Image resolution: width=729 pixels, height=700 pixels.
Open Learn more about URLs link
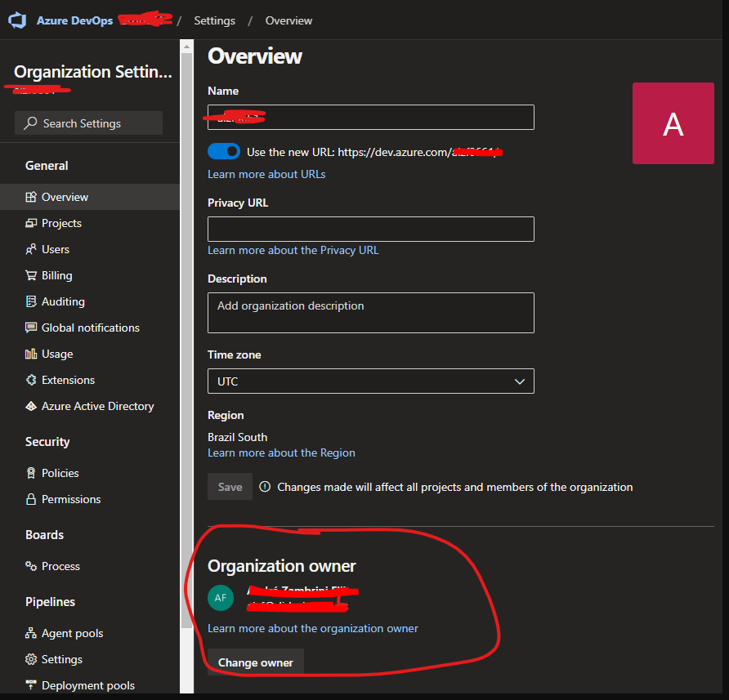(266, 174)
